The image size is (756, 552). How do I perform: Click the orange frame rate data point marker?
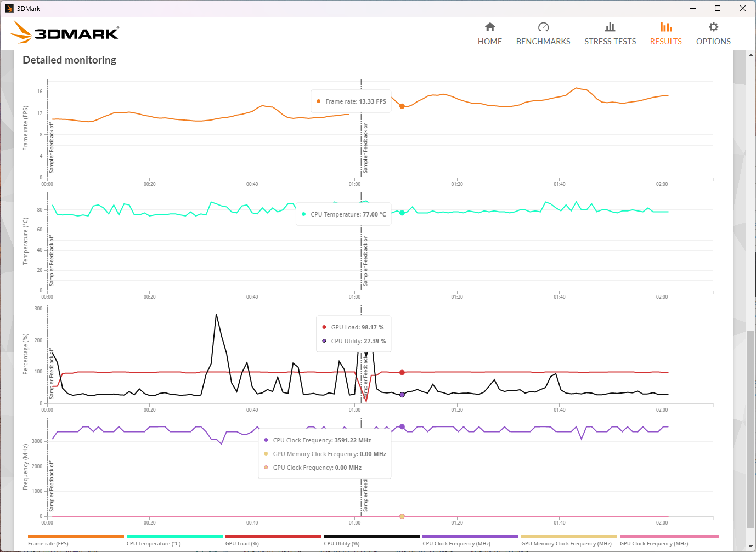[x=402, y=106]
